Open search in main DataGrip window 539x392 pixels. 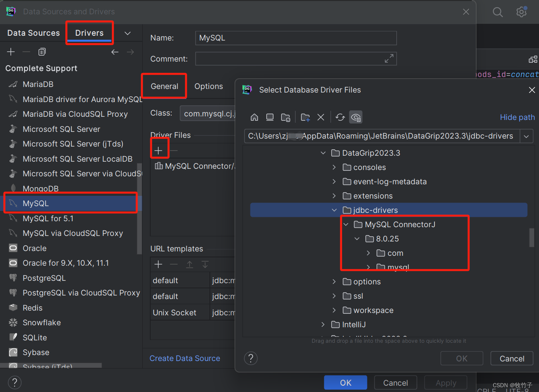tap(498, 12)
